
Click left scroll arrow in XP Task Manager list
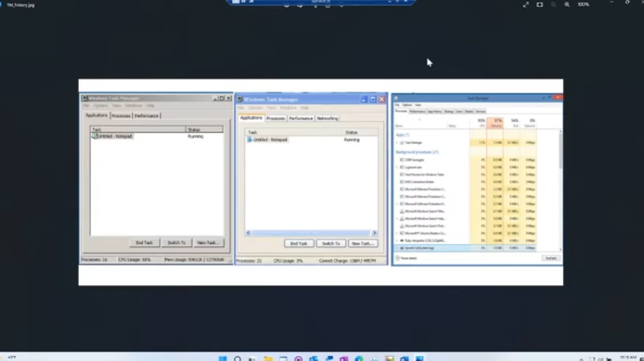click(248, 233)
